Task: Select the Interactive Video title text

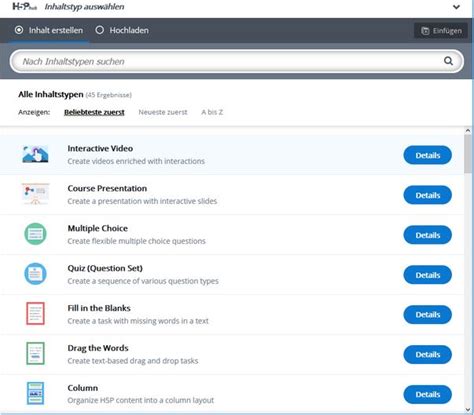Action: pyautogui.click(x=100, y=148)
